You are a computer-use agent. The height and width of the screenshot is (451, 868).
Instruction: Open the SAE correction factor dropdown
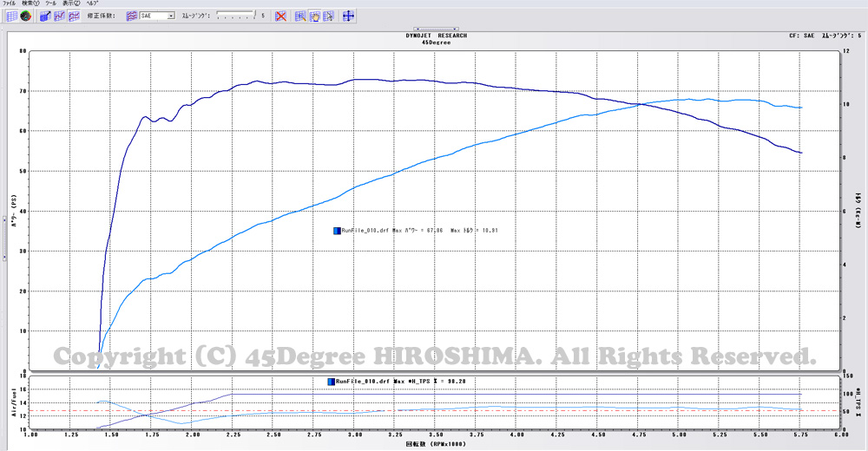tap(171, 16)
